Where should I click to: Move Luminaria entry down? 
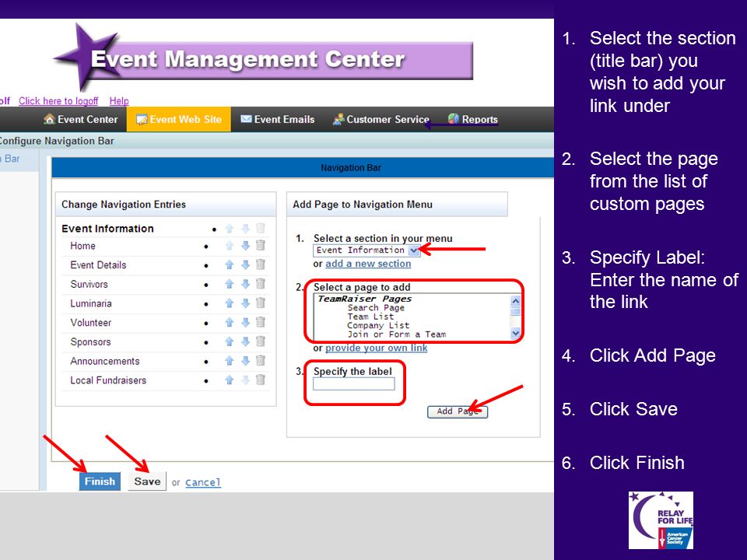[245, 303]
